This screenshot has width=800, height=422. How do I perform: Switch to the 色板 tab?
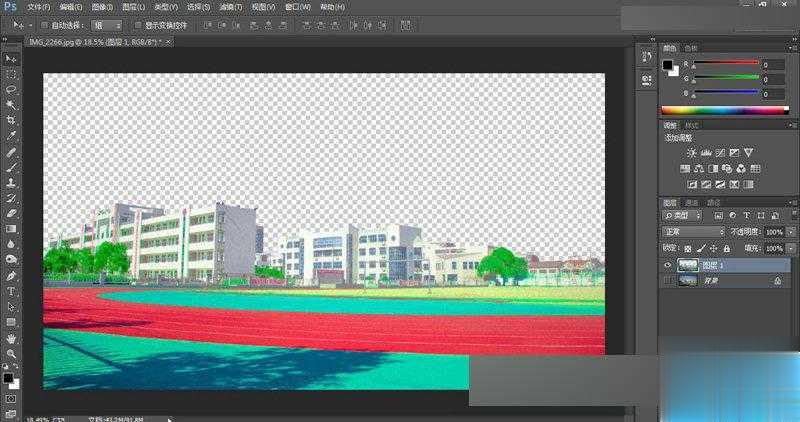(691, 48)
